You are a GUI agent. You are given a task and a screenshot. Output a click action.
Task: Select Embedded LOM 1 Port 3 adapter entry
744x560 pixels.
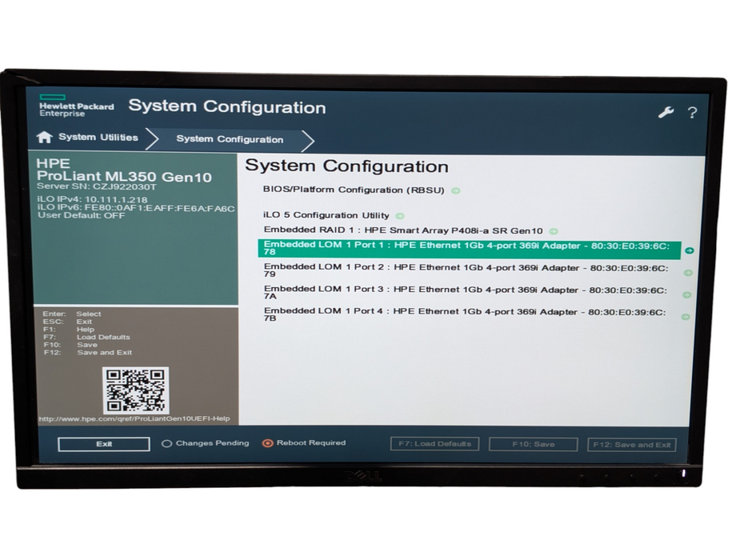[x=466, y=293]
